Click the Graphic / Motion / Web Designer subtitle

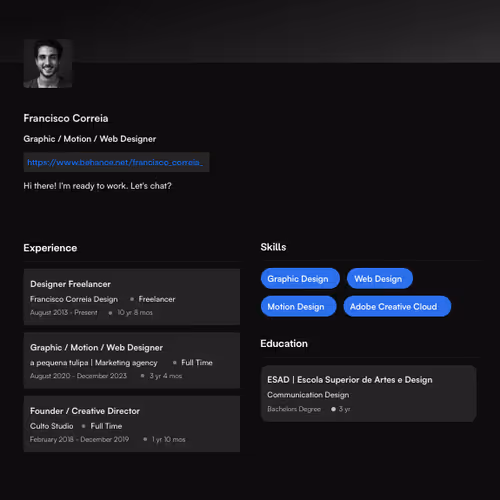click(x=90, y=139)
